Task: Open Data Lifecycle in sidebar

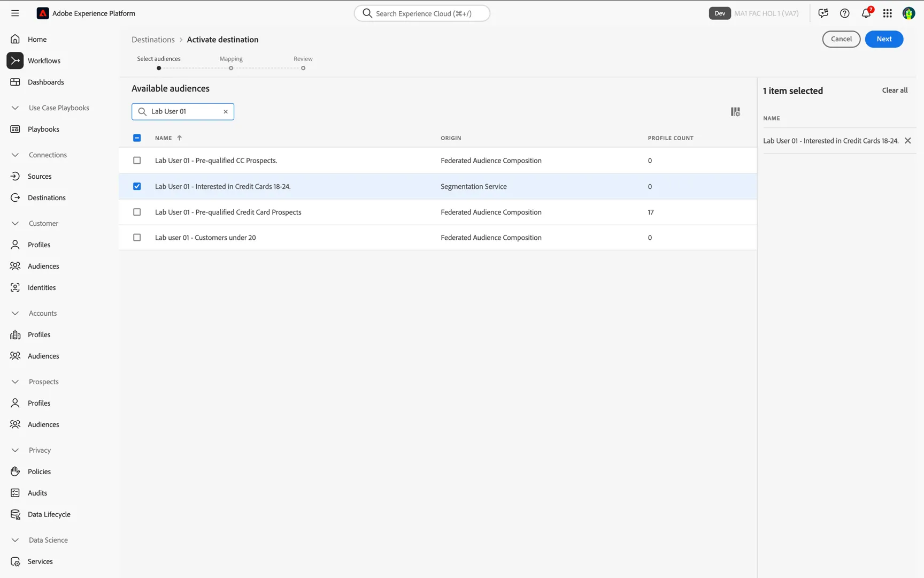Action: pos(49,514)
